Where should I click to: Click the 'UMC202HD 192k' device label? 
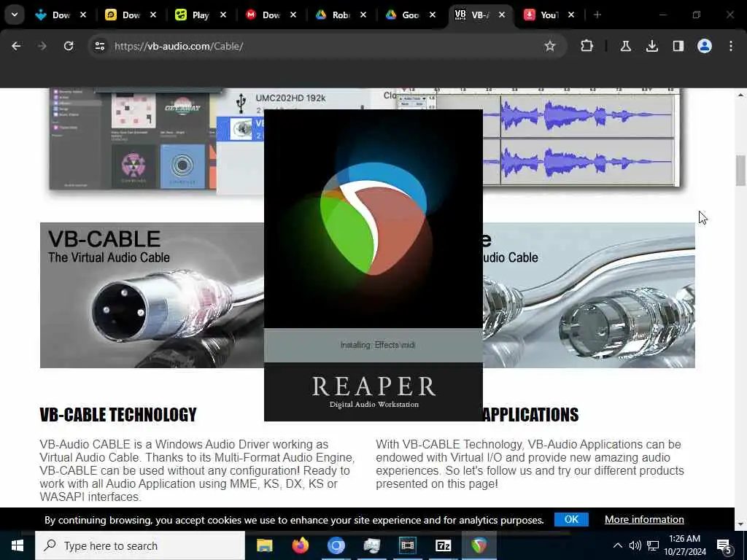(290, 98)
